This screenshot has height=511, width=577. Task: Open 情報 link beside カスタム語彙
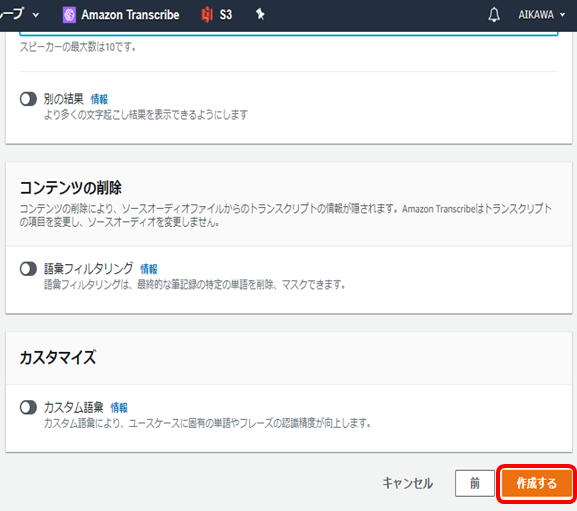tap(119, 408)
